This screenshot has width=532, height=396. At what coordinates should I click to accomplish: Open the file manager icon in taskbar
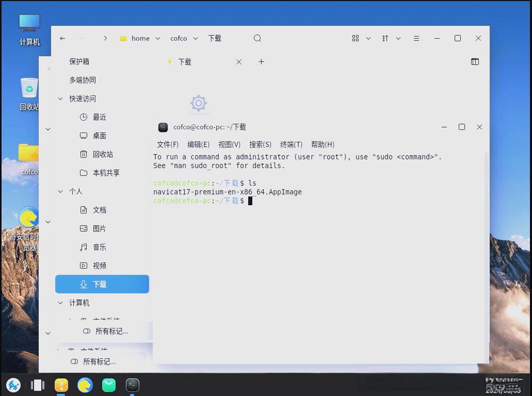point(61,385)
